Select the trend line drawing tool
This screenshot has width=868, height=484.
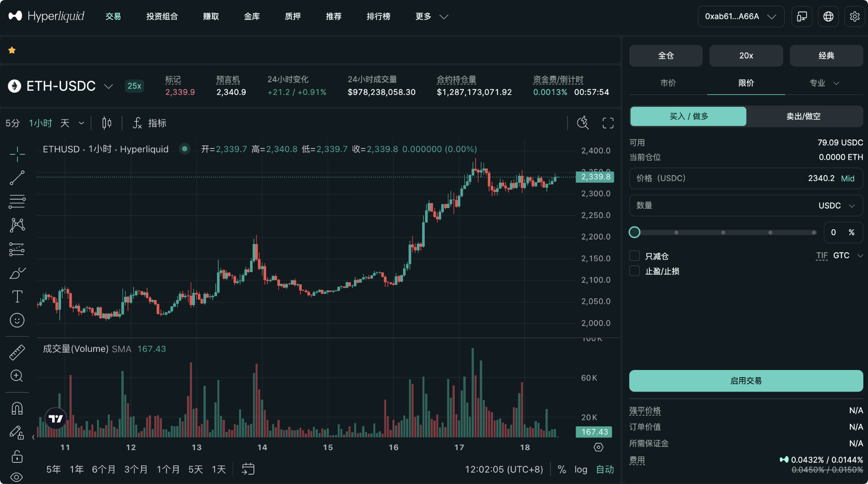pos(17,178)
